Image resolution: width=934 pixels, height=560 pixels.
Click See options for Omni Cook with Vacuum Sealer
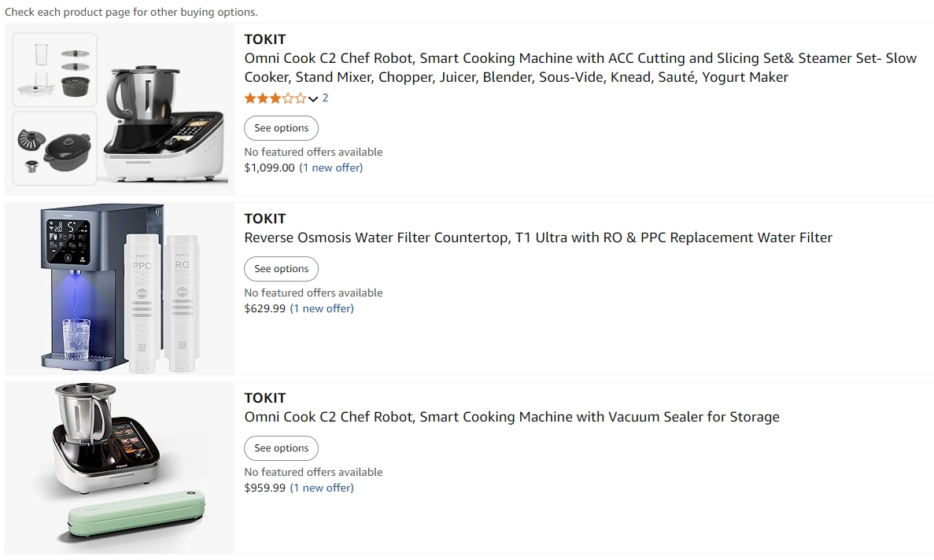click(281, 448)
